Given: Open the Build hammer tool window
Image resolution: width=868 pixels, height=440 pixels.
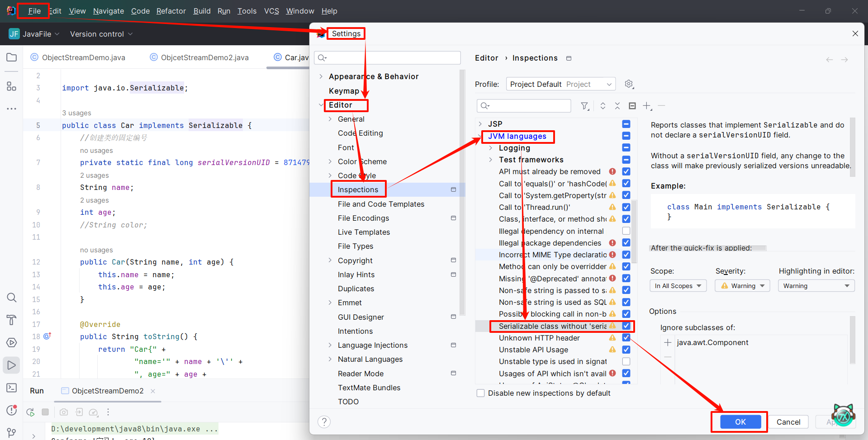Looking at the screenshot, I should (11, 320).
